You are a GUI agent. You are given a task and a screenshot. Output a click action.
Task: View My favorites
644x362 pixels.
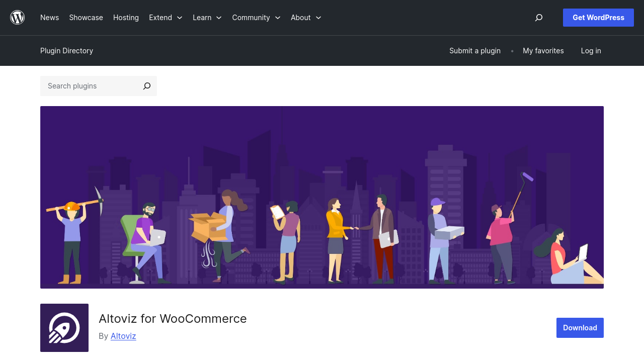tap(543, 51)
